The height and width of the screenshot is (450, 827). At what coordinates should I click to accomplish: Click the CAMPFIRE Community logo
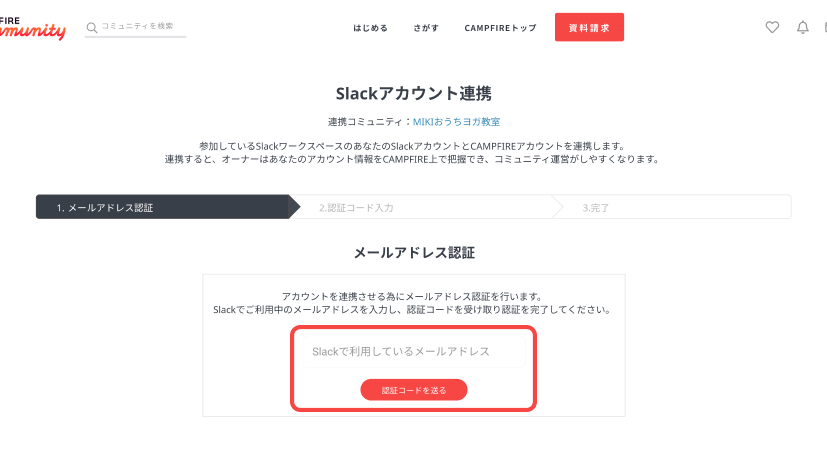[33, 27]
